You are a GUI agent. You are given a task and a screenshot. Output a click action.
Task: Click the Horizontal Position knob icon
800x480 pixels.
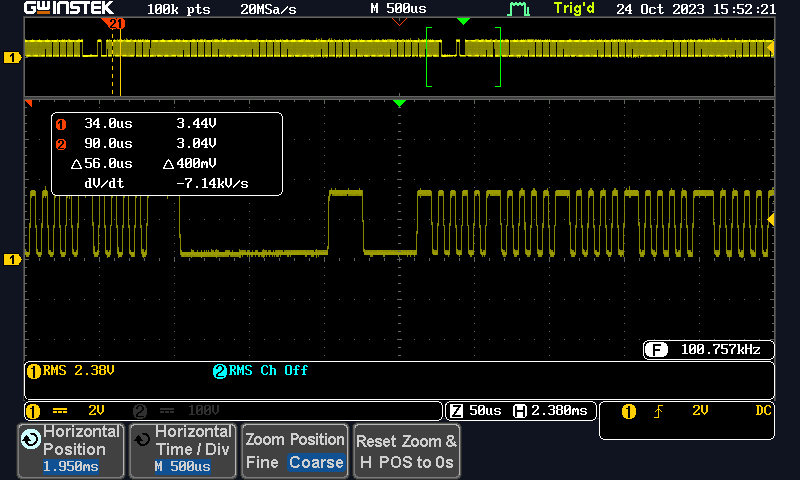(x=31, y=439)
